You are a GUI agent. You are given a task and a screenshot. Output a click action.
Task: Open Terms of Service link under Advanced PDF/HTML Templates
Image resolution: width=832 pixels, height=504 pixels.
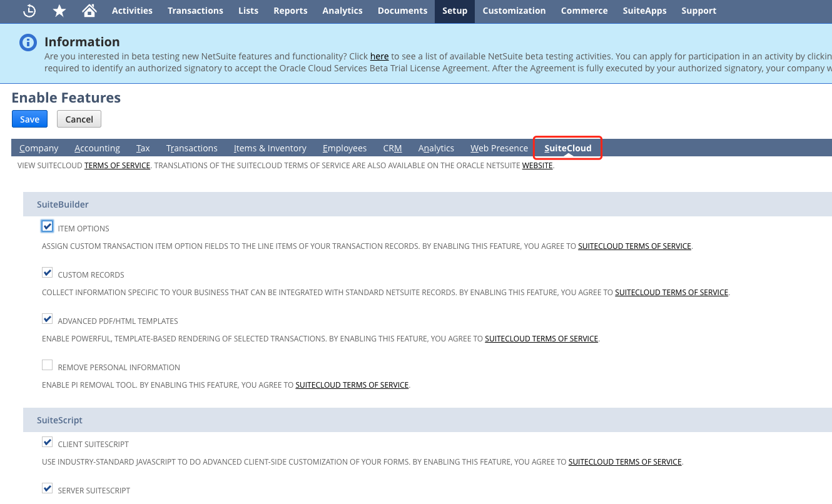pyautogui.click(x=541, y=339)
